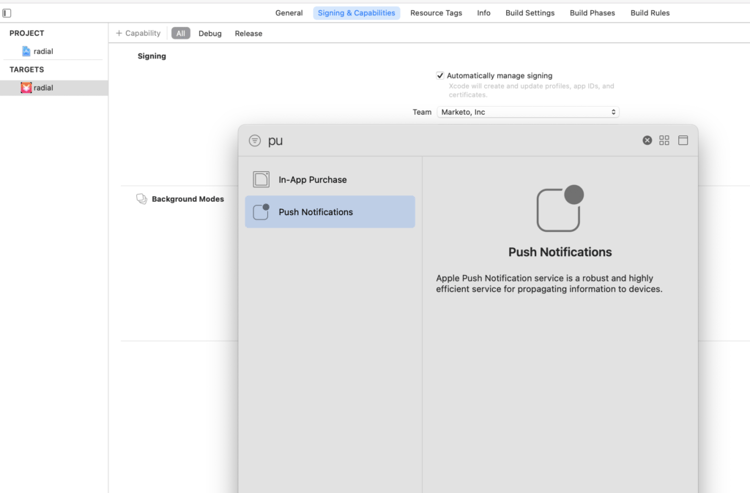Click the radial target app icon

(26, 88)
